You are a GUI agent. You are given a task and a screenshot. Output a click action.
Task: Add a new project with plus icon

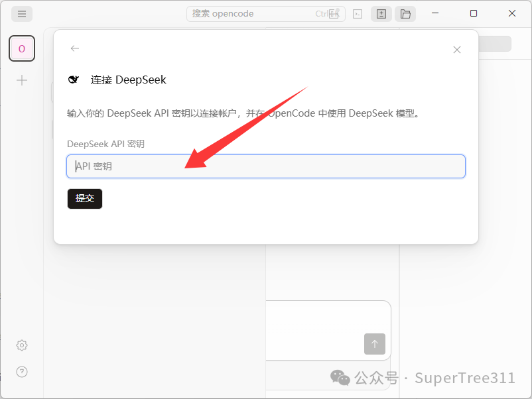[22, 80]
